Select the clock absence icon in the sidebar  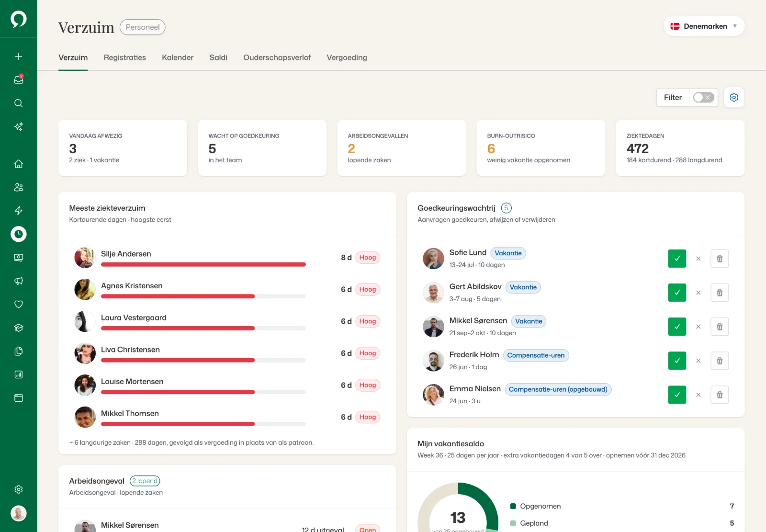19,234
